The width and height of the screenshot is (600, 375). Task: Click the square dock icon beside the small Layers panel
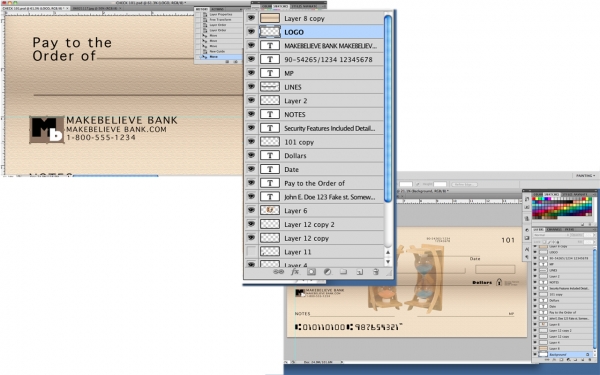527,238
